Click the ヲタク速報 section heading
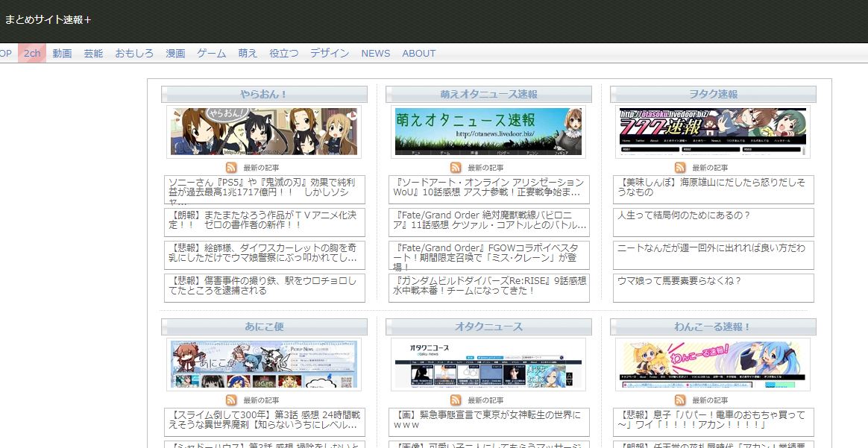This screenshot has height=448, width=868. coord(713,94)
